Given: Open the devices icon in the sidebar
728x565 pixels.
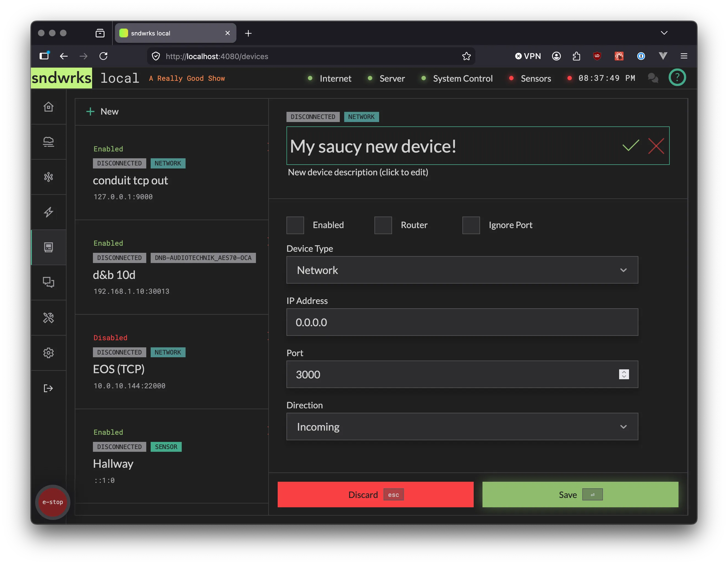Looking at the screenshot, I should [x=48, y=247].
